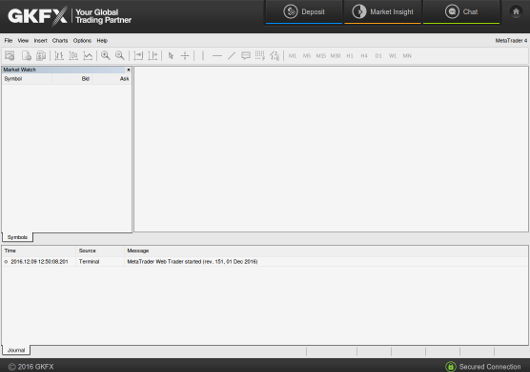530x372 pixels.
Task: Switch to H4 timeframe
Action: pos(364,56)
